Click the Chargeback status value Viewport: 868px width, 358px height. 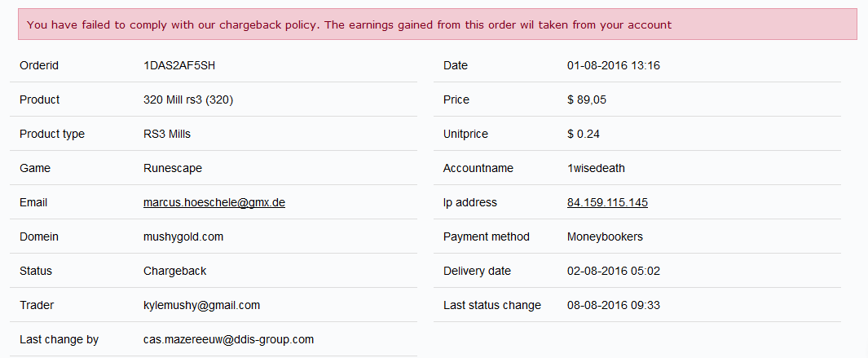pos(175,271)
